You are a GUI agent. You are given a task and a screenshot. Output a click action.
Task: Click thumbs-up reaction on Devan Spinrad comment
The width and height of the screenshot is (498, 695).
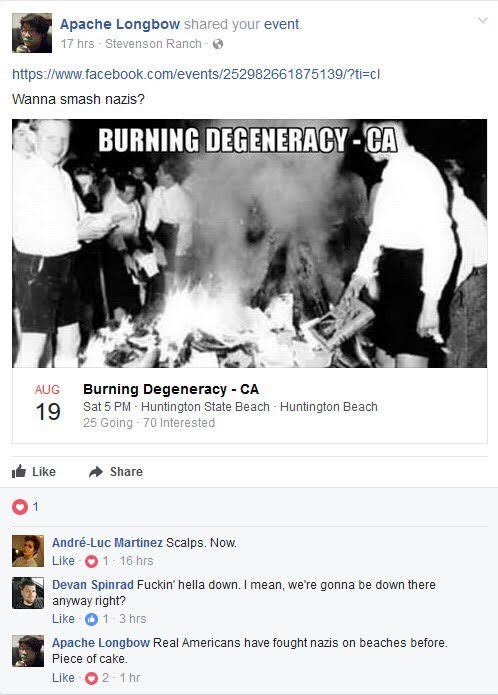point(91,619)
